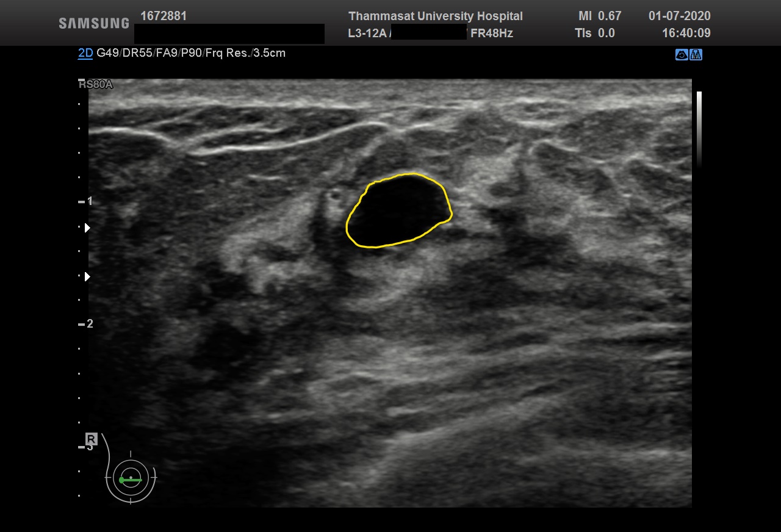Click the 2 cm depth scale marker

[x=89, y=324]
